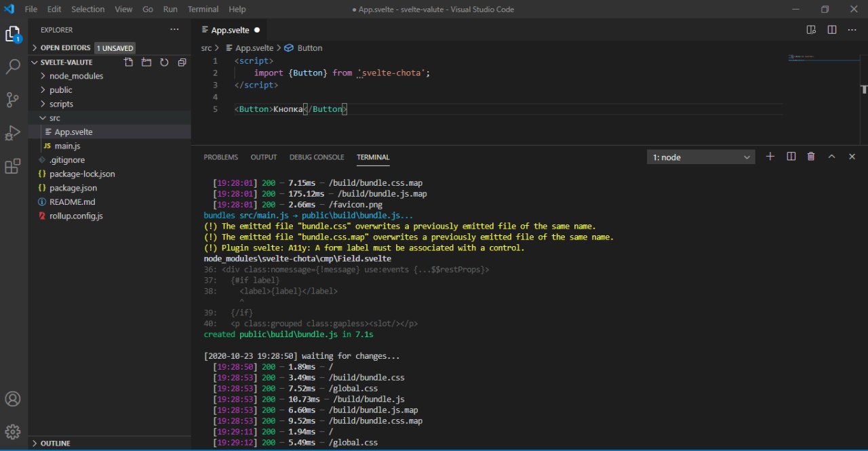
Task: Close the terminal panel
Action: tap(852, 157)
